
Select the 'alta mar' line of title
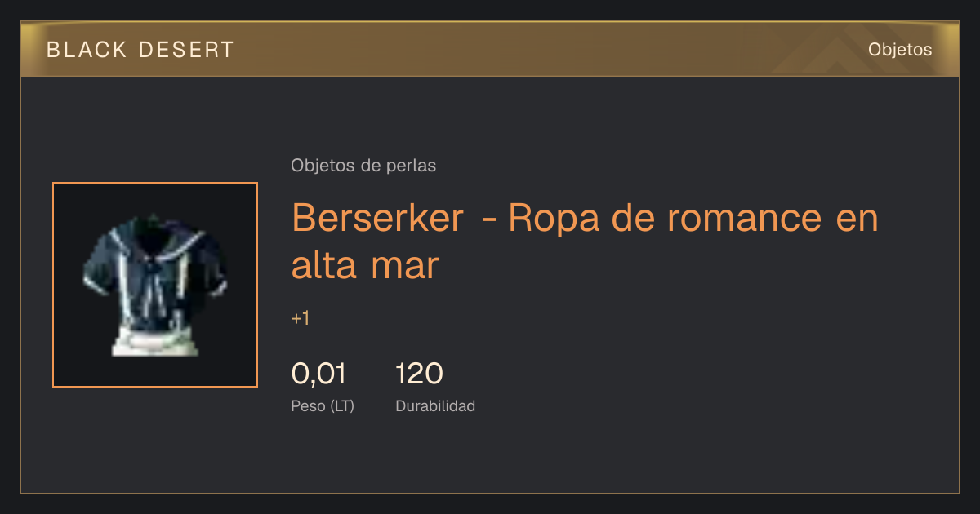click(x=365, y=267)
